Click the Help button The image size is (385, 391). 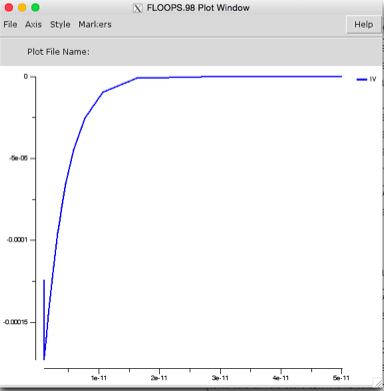pyautogui.click(x=363, y=24)
